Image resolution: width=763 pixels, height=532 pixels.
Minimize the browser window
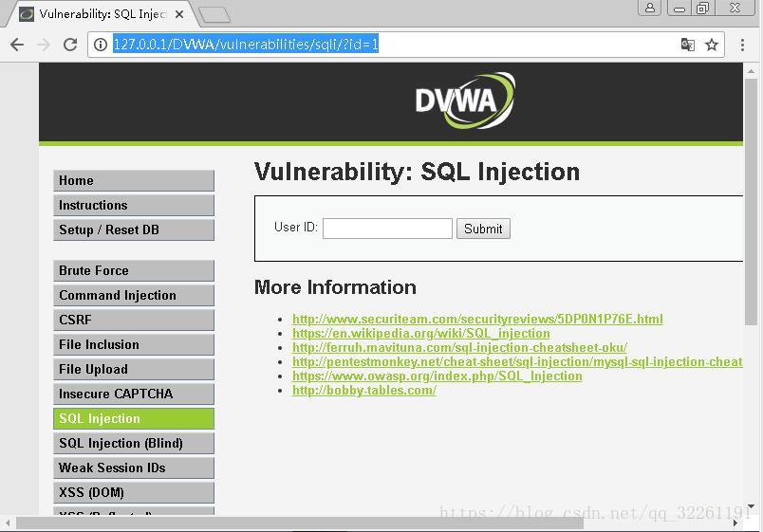[x=679, y=8]
